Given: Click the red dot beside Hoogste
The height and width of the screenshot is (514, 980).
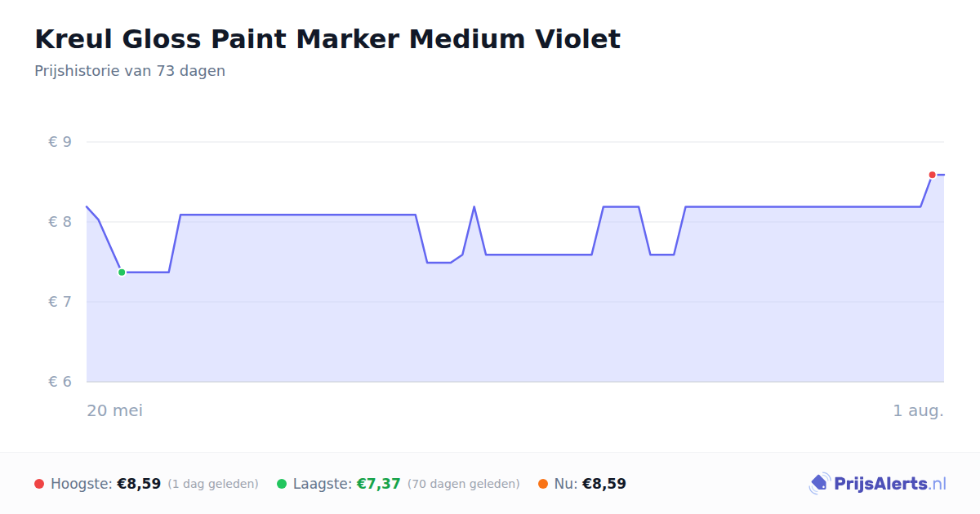Looking at the screenshot, I should click(39, 484).
